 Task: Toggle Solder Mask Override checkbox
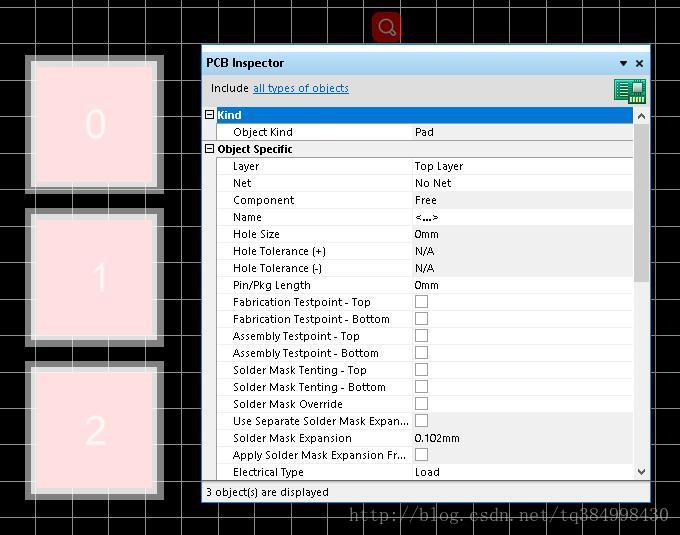pos(421,404)
